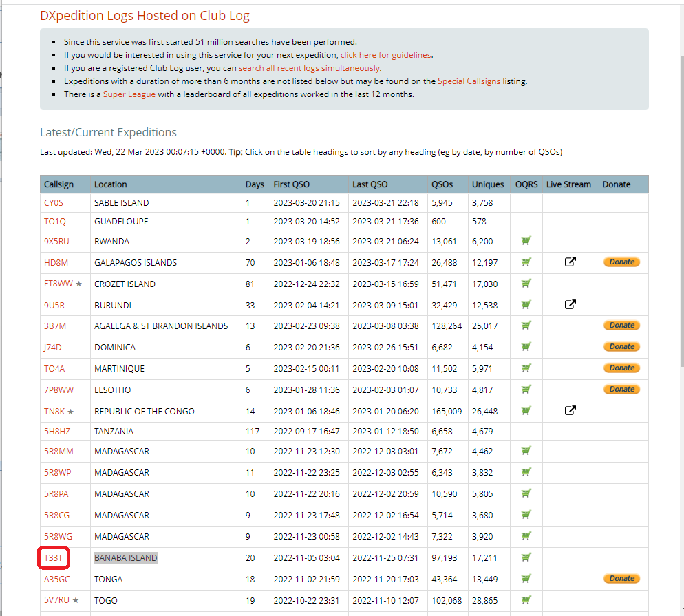Click the Donate button for 3B7M
The image size is (684, 616).
click(621, 325)
